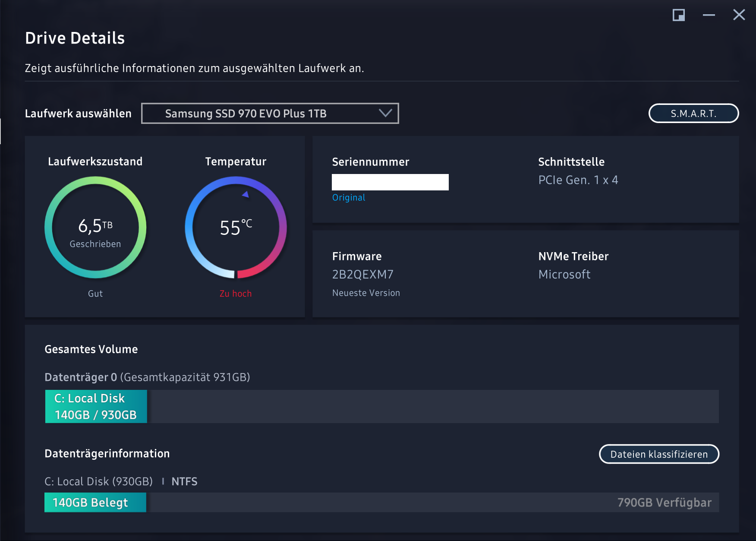Click Datenträger 0 (Gesamtkapazität 931GB) label

click(x=147, y=377)
